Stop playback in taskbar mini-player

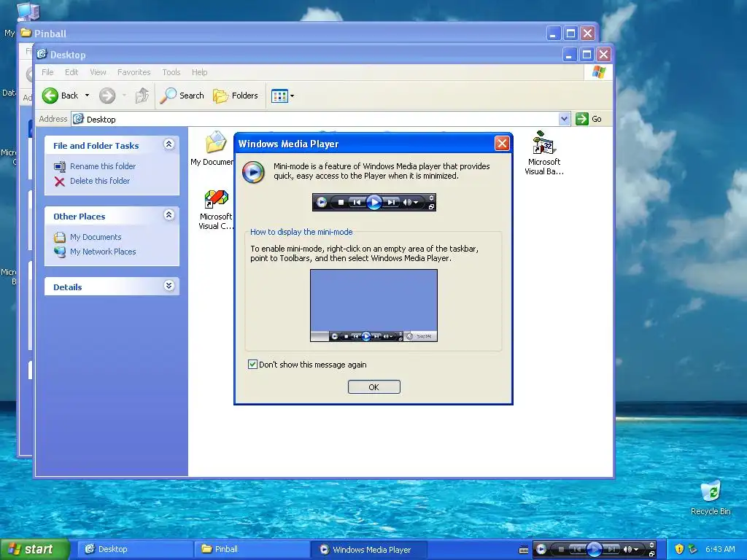pyautogui.click(x=561, y=550)
